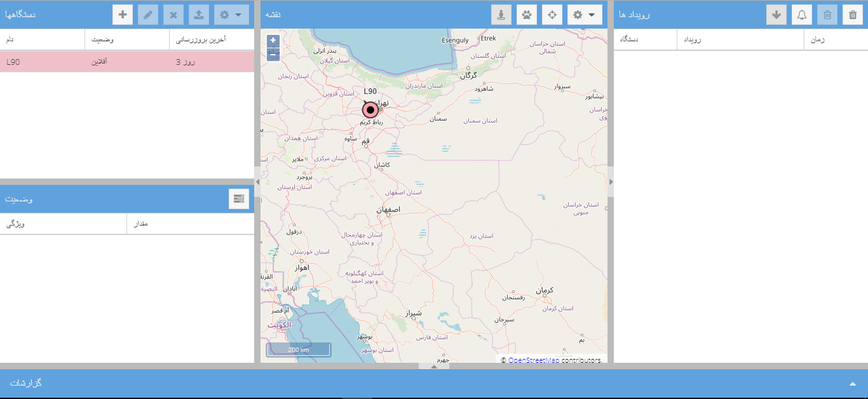This screenshot has width=868, height=399.
Task: Collapse the reports panel using the bottom splitter arrow
Action: (x=434, y=366)
